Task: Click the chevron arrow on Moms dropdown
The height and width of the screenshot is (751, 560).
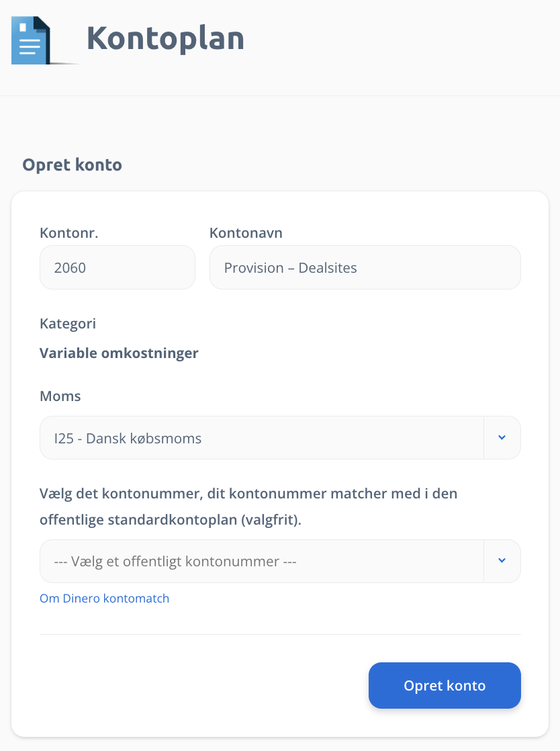Action: tap(502, 438)
